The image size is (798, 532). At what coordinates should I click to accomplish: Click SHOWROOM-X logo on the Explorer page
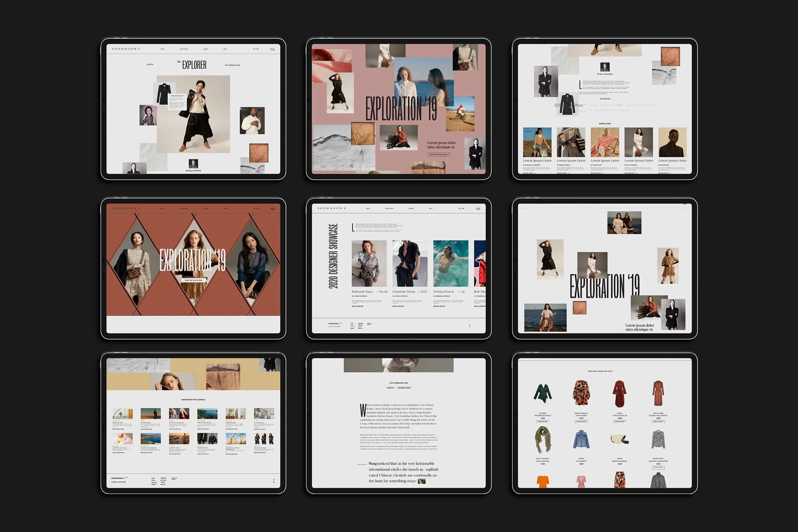click(126, 49)
